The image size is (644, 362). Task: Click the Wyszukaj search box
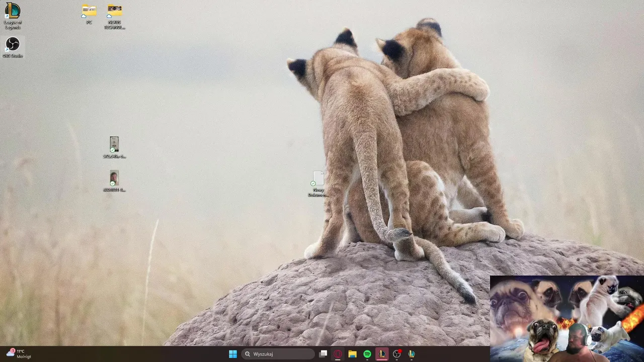coord(278,354)
